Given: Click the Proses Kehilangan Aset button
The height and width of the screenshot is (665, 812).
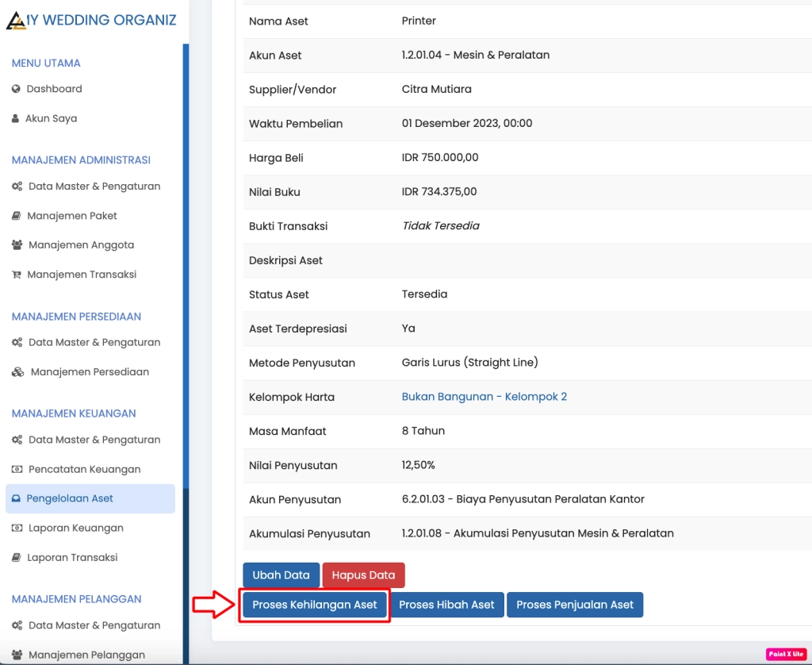Looking at the screenshot, I should click(x=314, y=604).
